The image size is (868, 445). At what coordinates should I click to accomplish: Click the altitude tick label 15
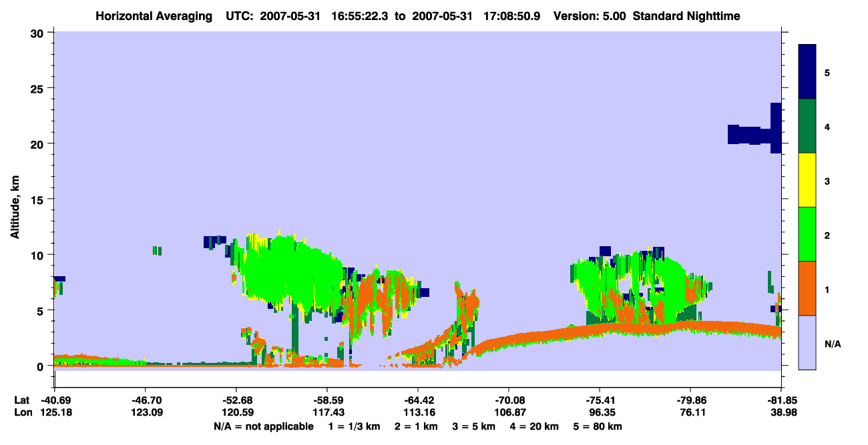click(39, 199)
